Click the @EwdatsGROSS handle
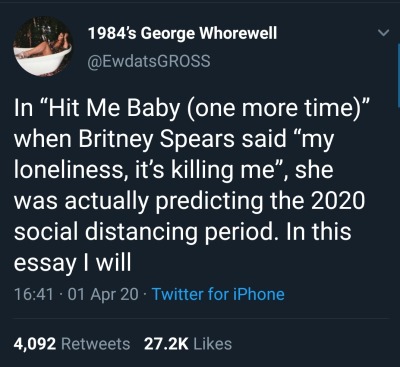 point(149,61)
